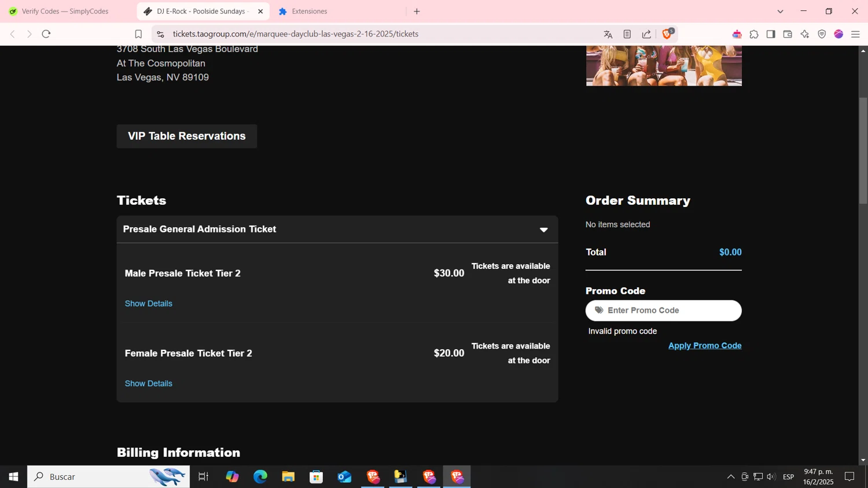
Task: Go forward to the next page
Action: click(x=30, y=34)
